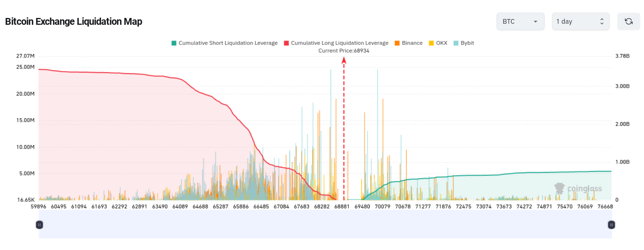
Task: Click the red Long Liquidation legend swatch
Action: [286, 43]
